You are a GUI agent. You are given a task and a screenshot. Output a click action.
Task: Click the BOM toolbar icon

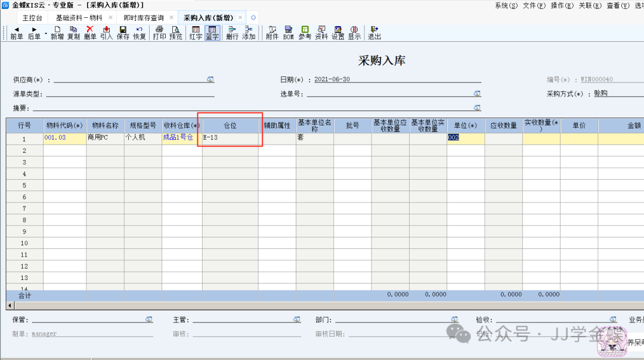(x=289, y=32)
